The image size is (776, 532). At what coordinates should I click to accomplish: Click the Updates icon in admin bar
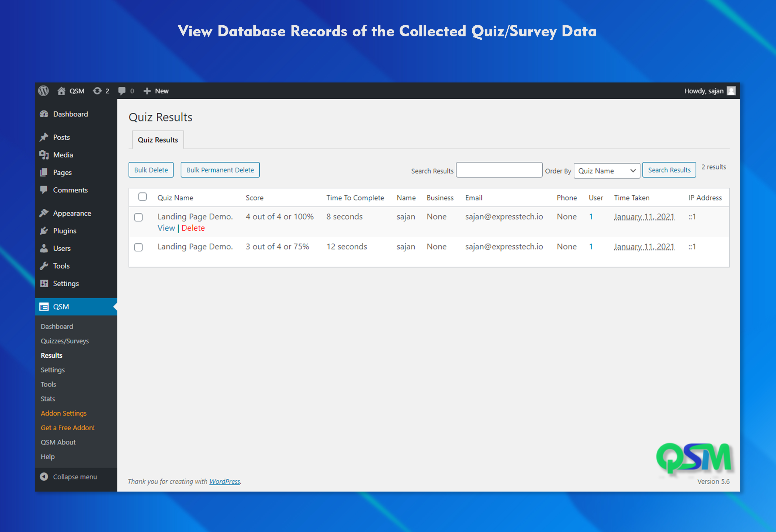click(97, 91)
